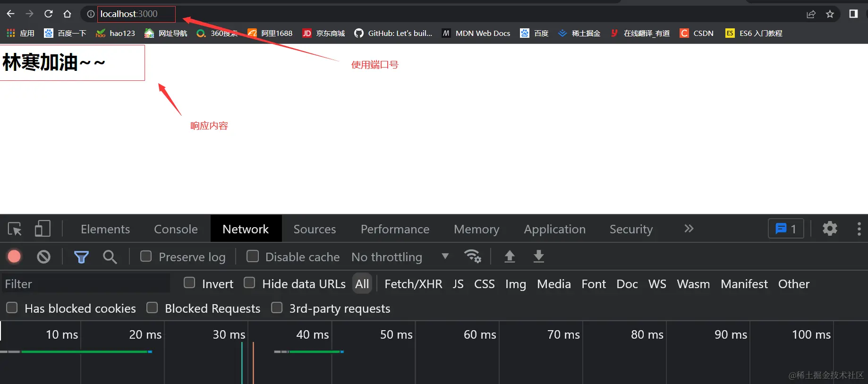Screen dimensions: 868x384
Task: Enable the Preserve log checkbox
Action: pos(146,256)
